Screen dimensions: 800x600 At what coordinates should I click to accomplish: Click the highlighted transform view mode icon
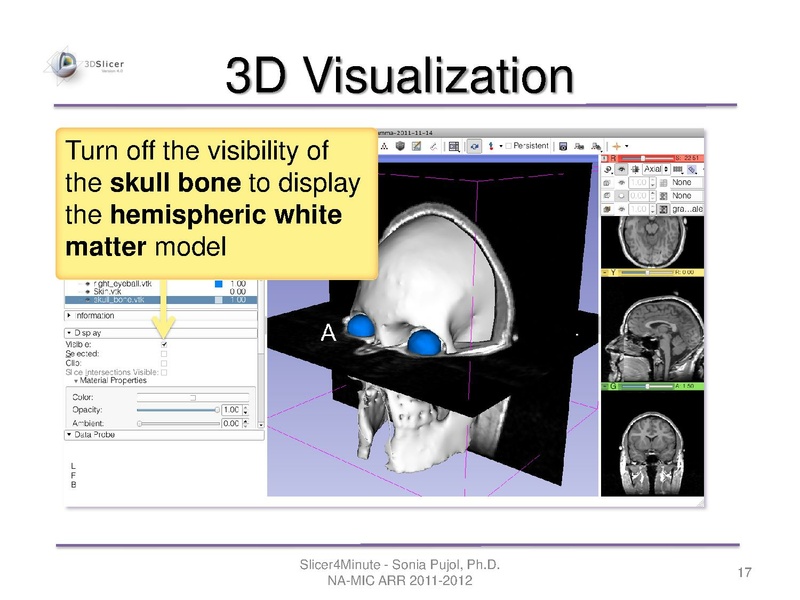474,146
